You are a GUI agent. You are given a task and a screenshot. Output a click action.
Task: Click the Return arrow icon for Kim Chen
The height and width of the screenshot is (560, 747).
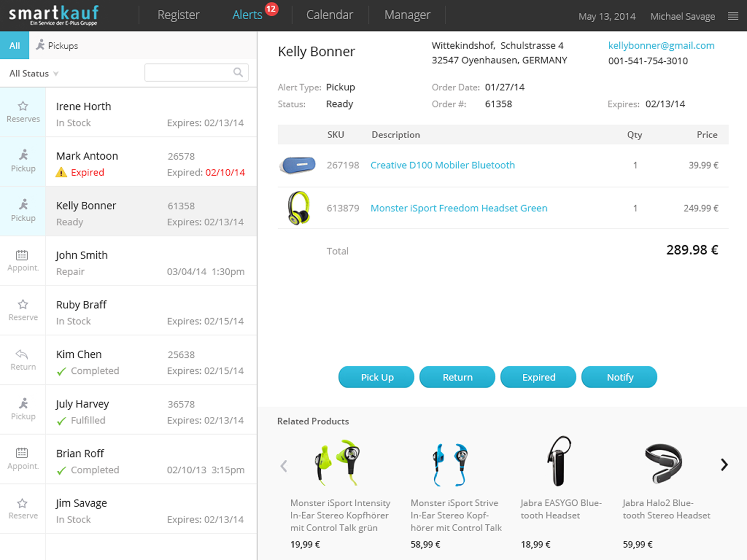coord(22,354)
